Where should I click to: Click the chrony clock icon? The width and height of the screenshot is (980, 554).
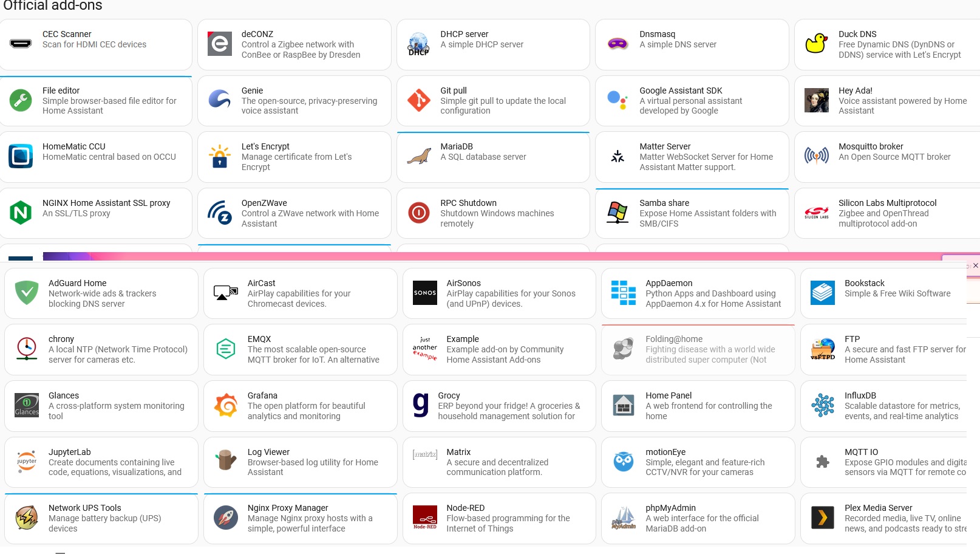click(27, 349)
